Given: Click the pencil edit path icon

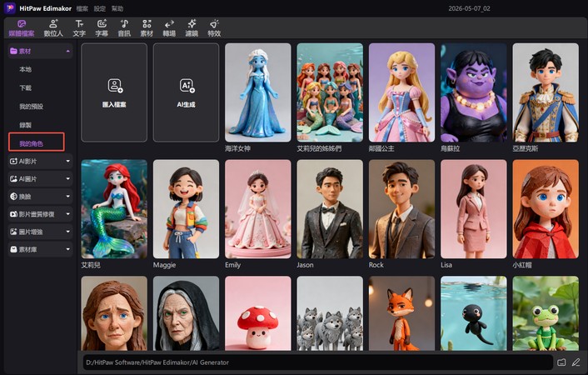Looking at the screenshot, I should click(576, 362).
